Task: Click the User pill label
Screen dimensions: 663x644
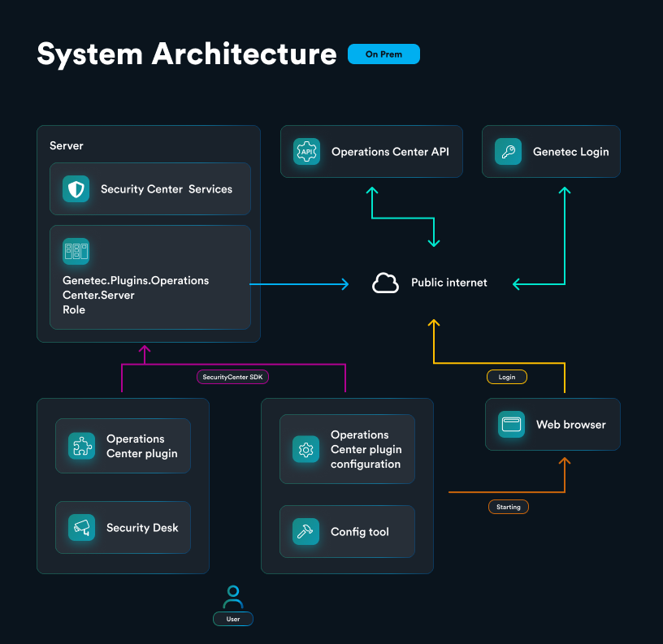Action: (233, 619)
